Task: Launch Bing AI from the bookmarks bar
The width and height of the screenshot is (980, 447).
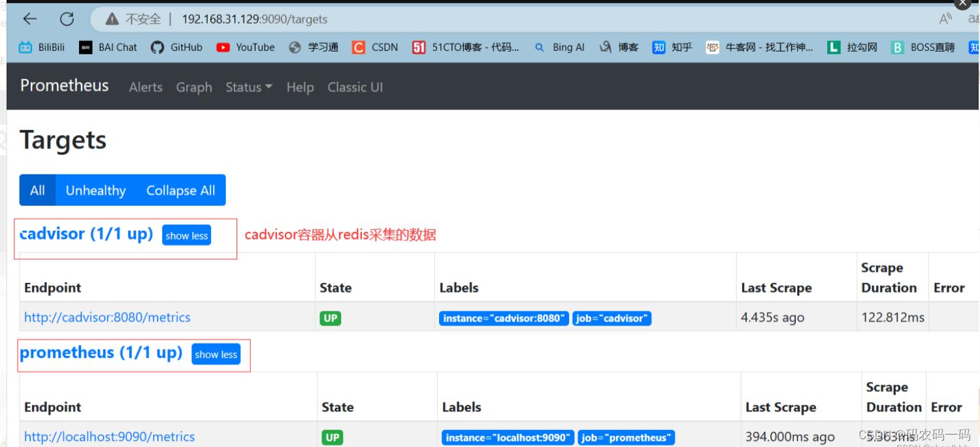Action: 559,46
